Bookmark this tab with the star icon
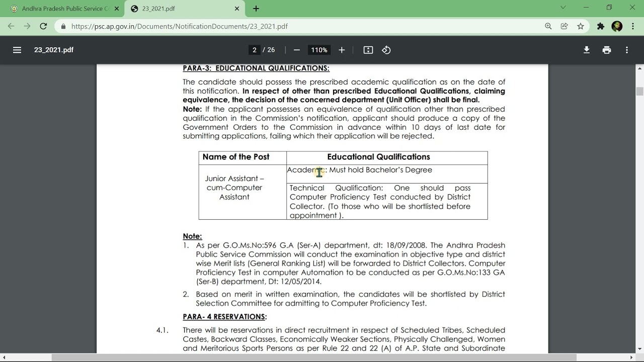 pyautogui.click(x=581, y=26)
